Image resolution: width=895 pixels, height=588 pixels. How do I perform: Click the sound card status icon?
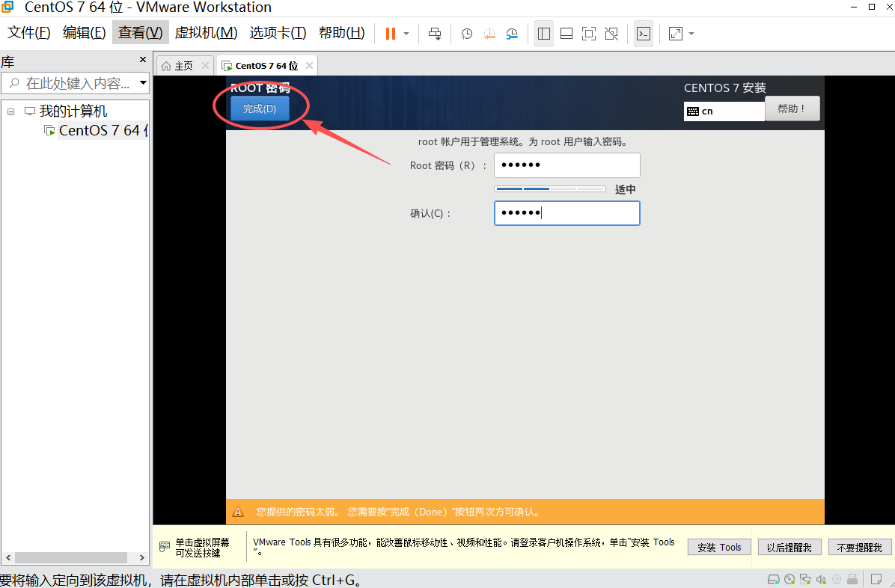822,580
